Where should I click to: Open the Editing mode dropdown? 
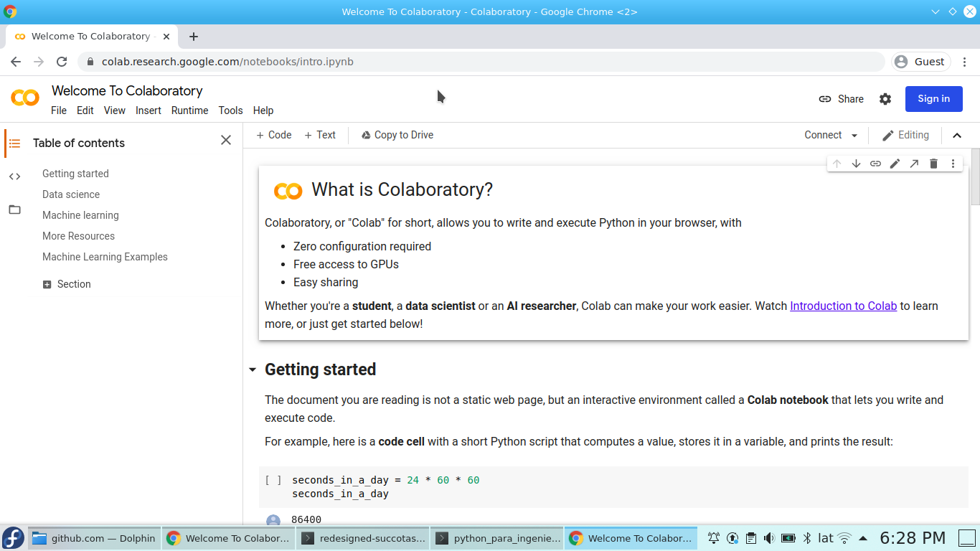pyautogui.click(x=905, y=135)
